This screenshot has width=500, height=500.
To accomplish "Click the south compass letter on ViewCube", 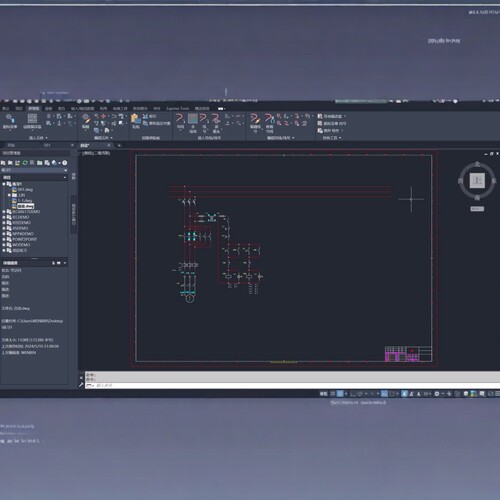I will tap(477, 198).
